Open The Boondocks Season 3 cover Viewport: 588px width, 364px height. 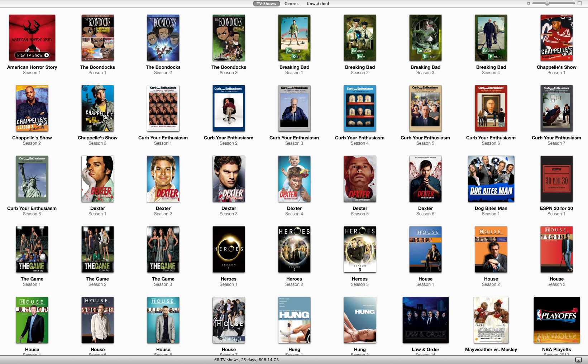coord(229,38)
